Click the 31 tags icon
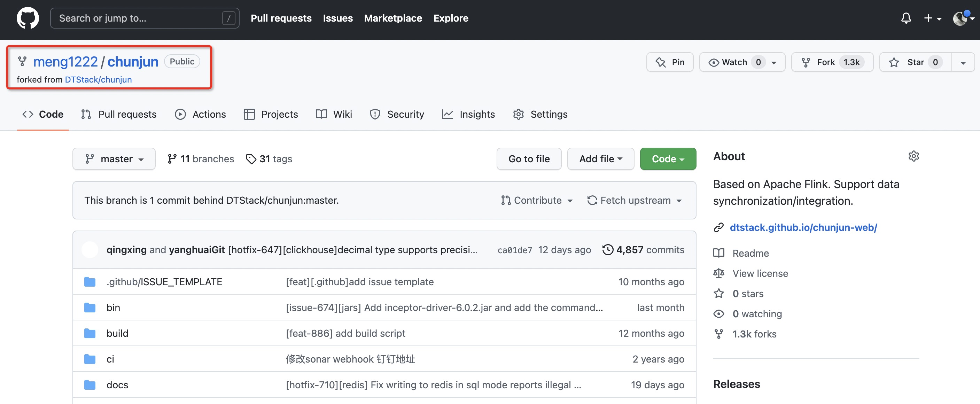 (251, 159)
